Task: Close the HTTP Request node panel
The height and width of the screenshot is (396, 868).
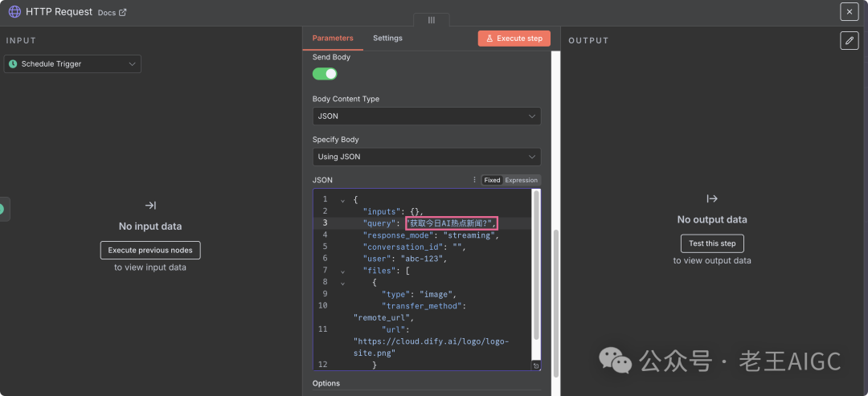Action: pos(850,11)
